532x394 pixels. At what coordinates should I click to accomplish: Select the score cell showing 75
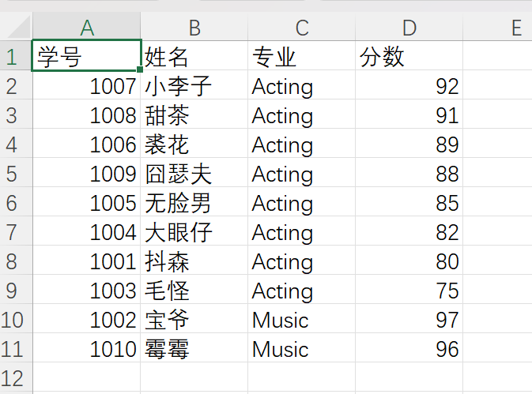click(x=409, y=291)
